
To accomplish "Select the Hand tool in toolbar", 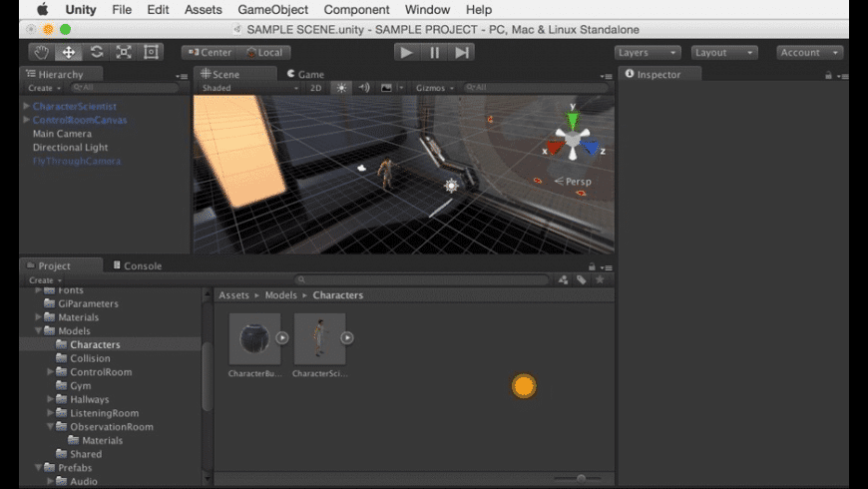I will (41, 52).
